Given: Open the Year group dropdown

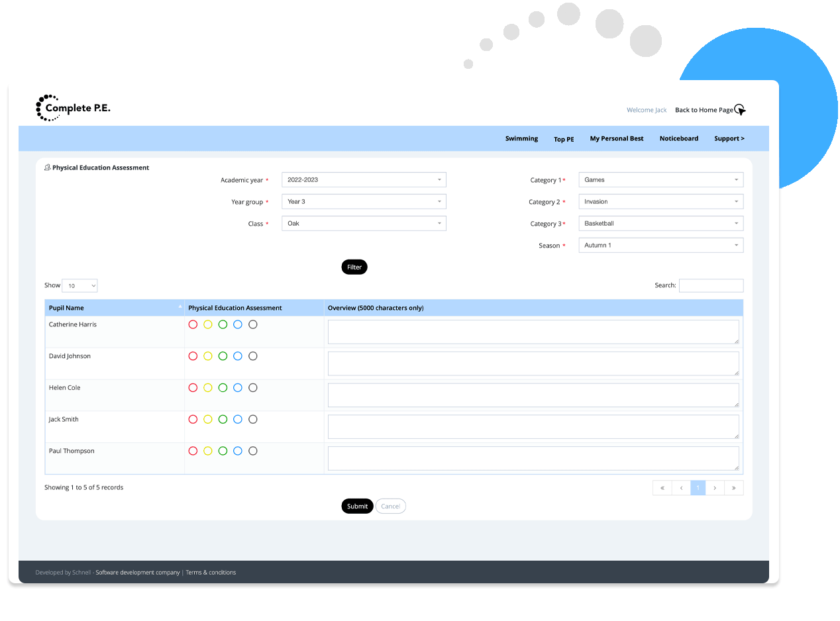Looking at the screenshot, I should (x=364, y=202).
